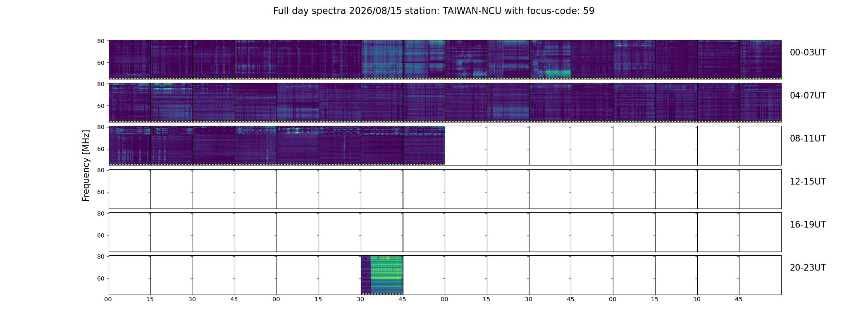Open the first spectrogram tile of 04-07UT row
This screenshot has height=331, width=868.
(130, 103)
